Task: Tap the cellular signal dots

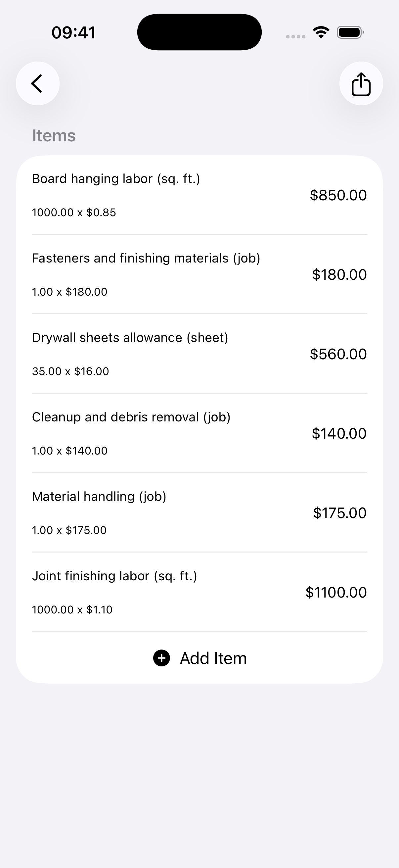Action: click(296, 36)
